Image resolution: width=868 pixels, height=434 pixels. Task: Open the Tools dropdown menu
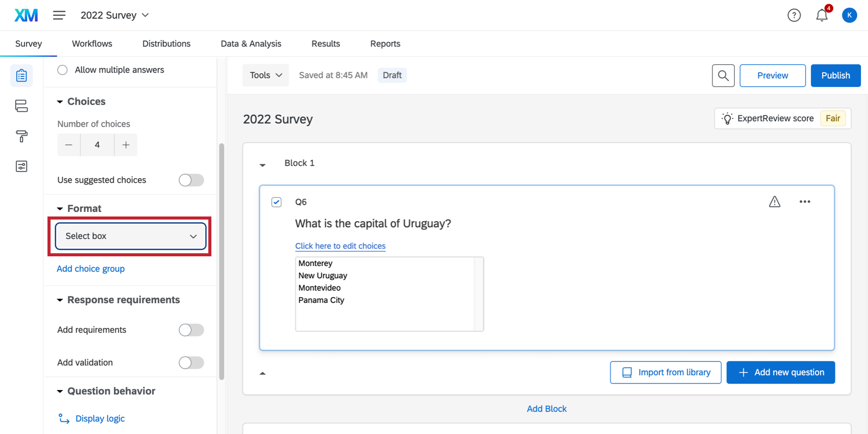[x=266, y=76]
